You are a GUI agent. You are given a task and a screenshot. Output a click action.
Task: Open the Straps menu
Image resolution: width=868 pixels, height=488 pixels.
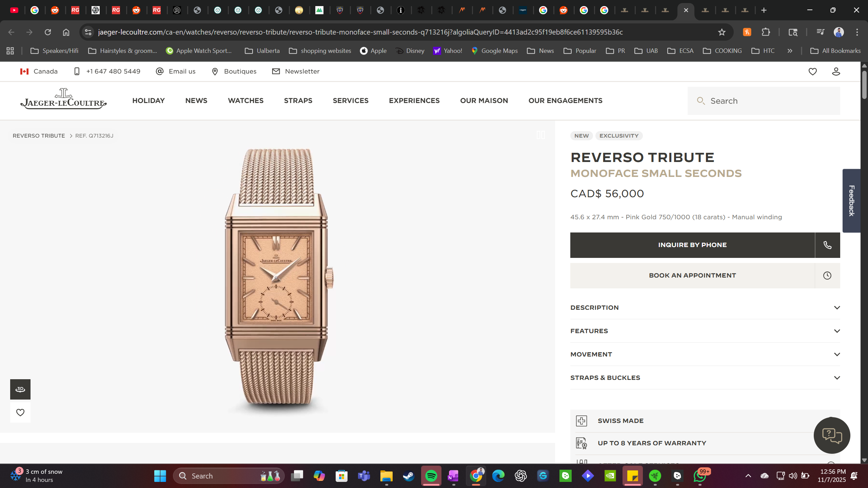(298, 101)
